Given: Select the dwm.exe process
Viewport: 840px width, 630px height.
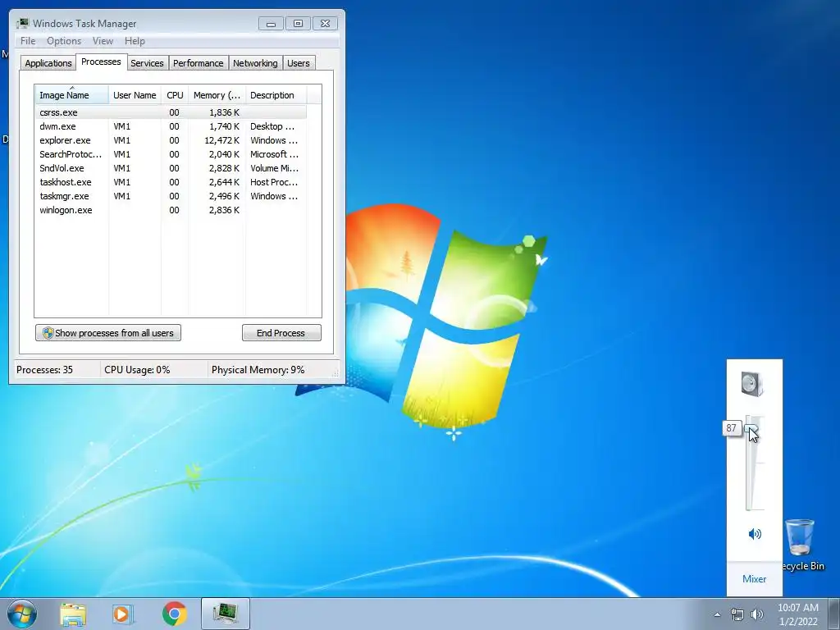Looking at the screenshot, I should click(171, 126).
